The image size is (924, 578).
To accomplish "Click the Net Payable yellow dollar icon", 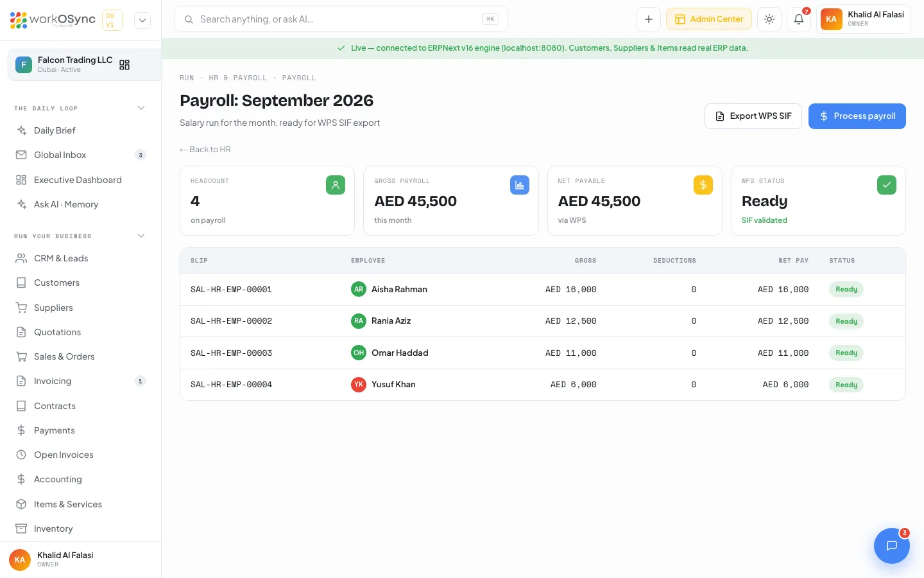I will (x=703, y=185).
